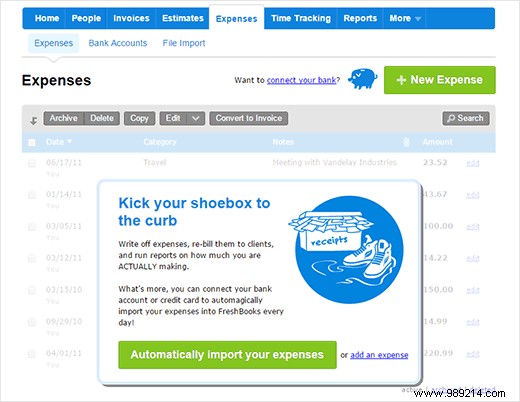Viewport: 520px width, 402px height.
Task: Click the Travel category cell
Action: tap(155, 162)
